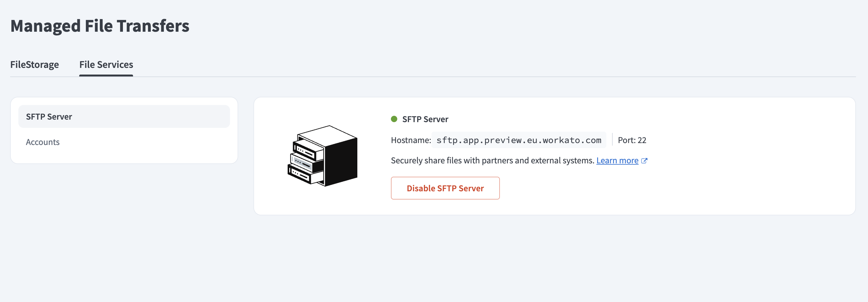Click the Managed File Transfers page title

100,25
